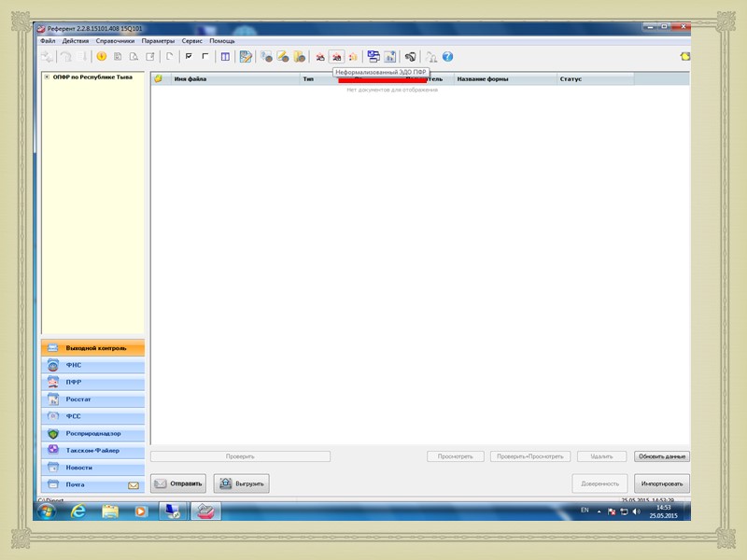The width and height of the screenshot is (747, 560).
Task: Click the Обновить данные button
Action: [662, 456]
